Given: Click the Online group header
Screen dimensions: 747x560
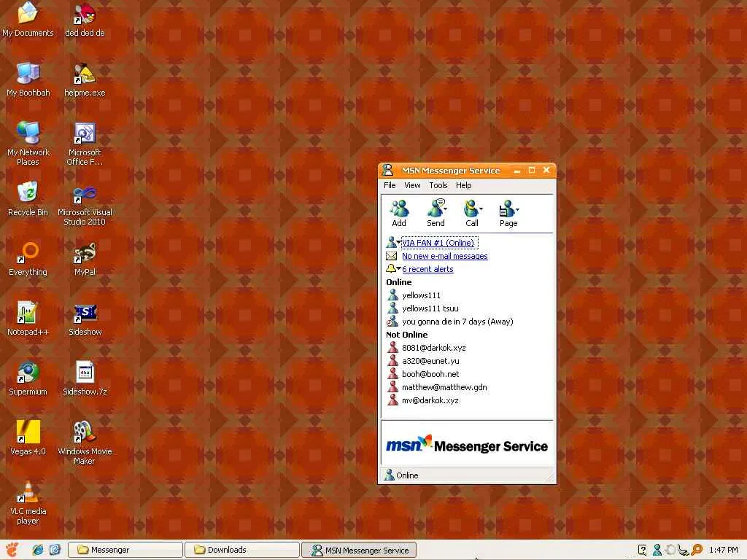Looking at the screenshot, I should pos(399,282).
